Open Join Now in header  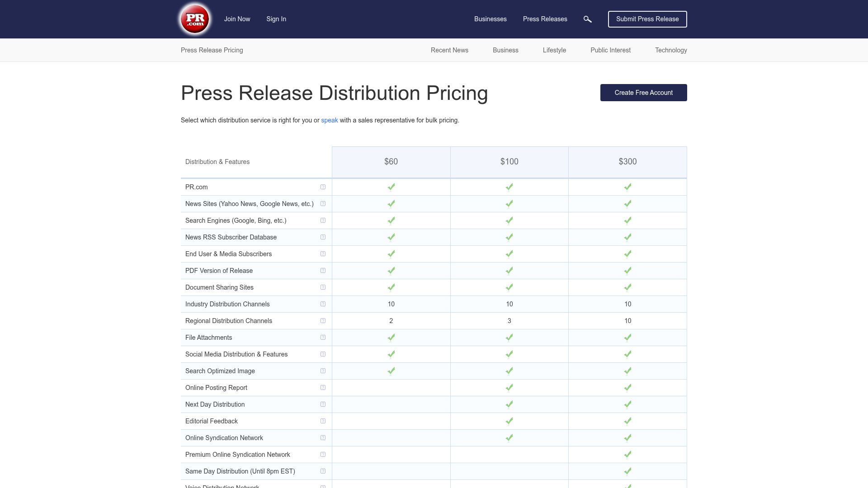(237, 19)
